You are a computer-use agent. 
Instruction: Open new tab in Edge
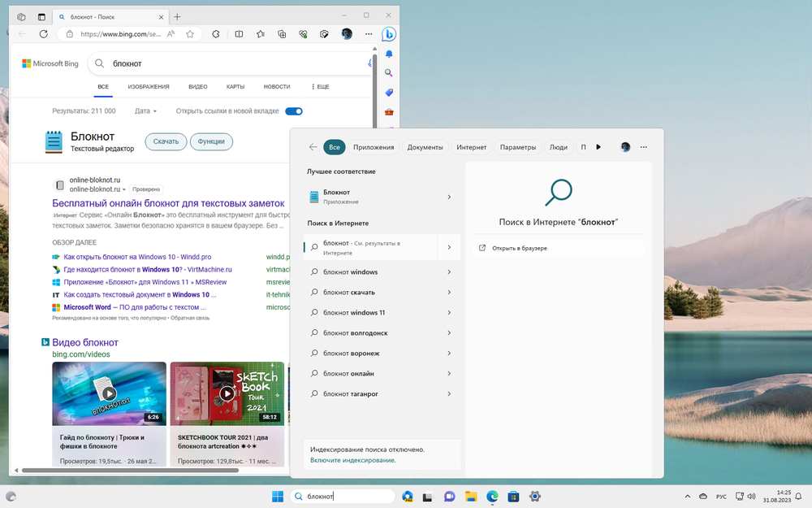pyautogui.click(x=177, y=17)
